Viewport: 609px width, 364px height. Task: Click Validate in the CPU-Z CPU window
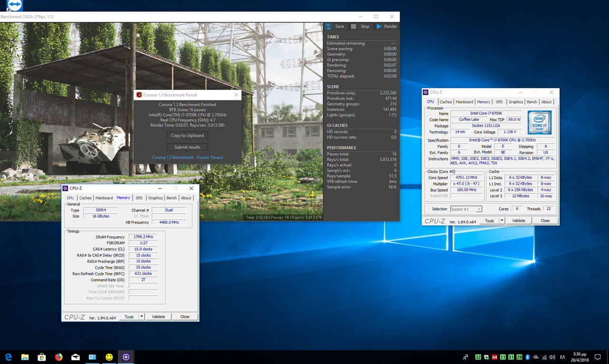519,221
